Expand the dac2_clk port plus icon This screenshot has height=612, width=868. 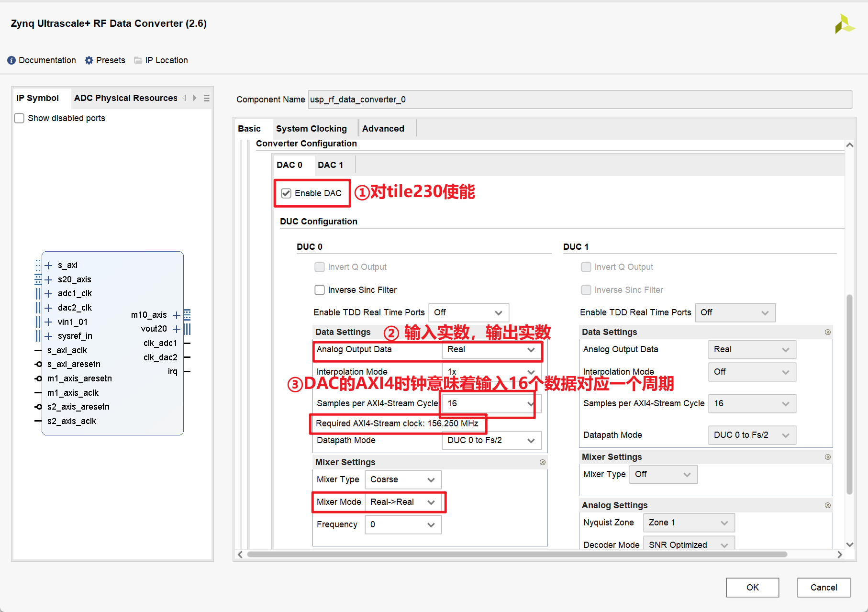[x=48, y=308]
